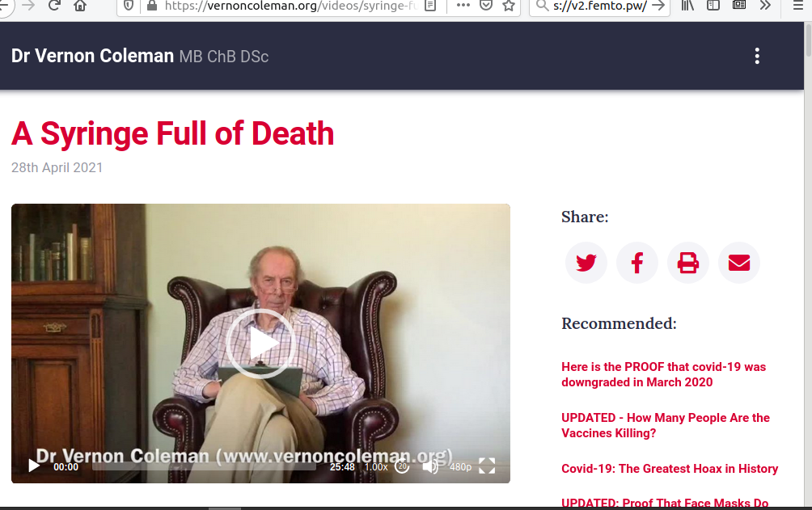Change the 1.00x playback speed

(x=376, y=467)
